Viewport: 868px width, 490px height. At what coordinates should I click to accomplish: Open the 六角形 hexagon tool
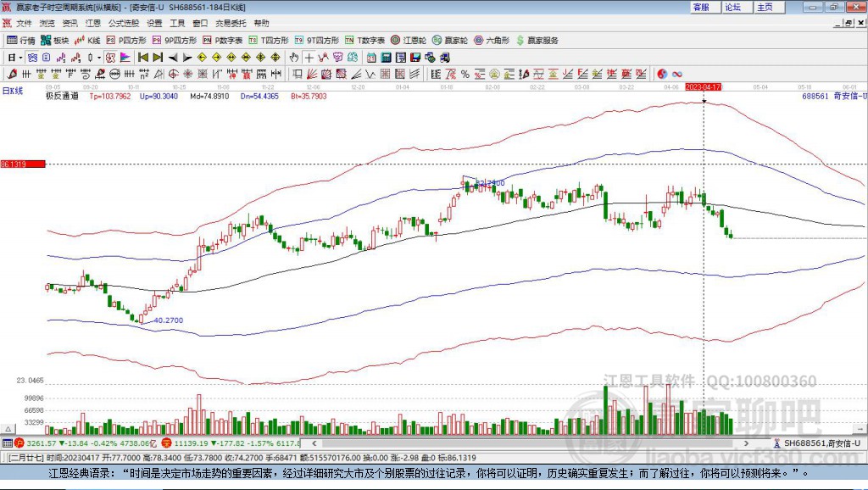pos(492,40)
